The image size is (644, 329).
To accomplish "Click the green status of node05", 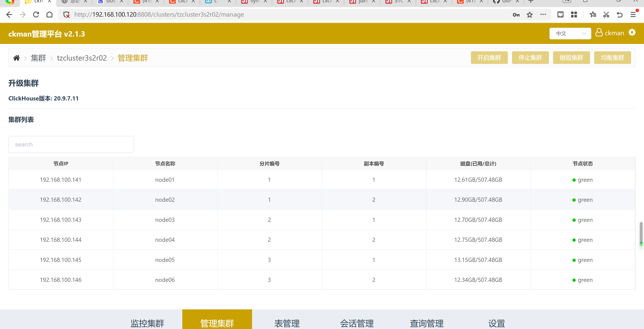I will pyautogui.click(x=583, y=260).
